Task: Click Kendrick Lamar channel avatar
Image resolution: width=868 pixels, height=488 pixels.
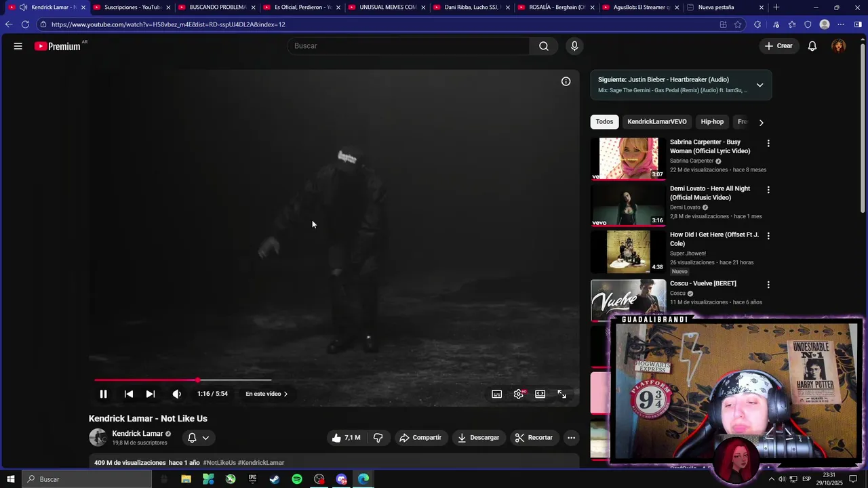Action: (98, 438)
